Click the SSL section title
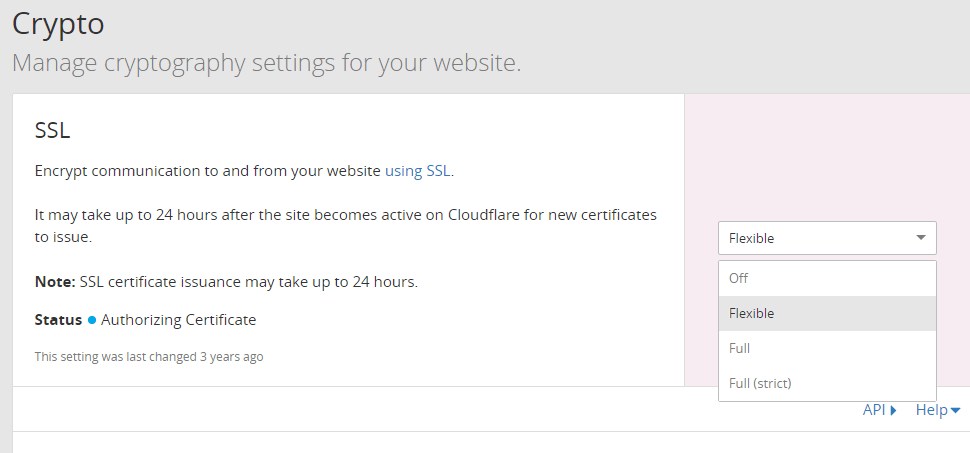The image size is (970, 453). 52,130
